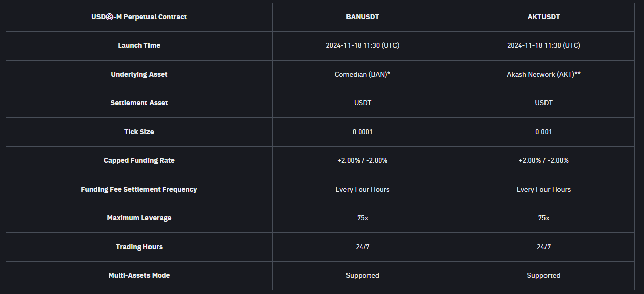The height and width of the screenshot is (294, 644).
Task: Select the Comedian (BAN)* cell
Action: (x=362, y=74)
